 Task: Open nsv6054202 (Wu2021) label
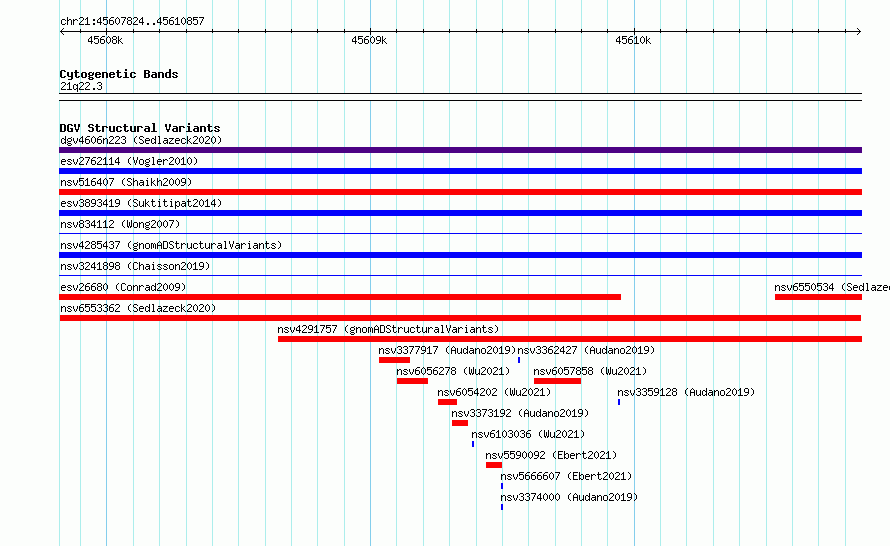coord(494,392)
